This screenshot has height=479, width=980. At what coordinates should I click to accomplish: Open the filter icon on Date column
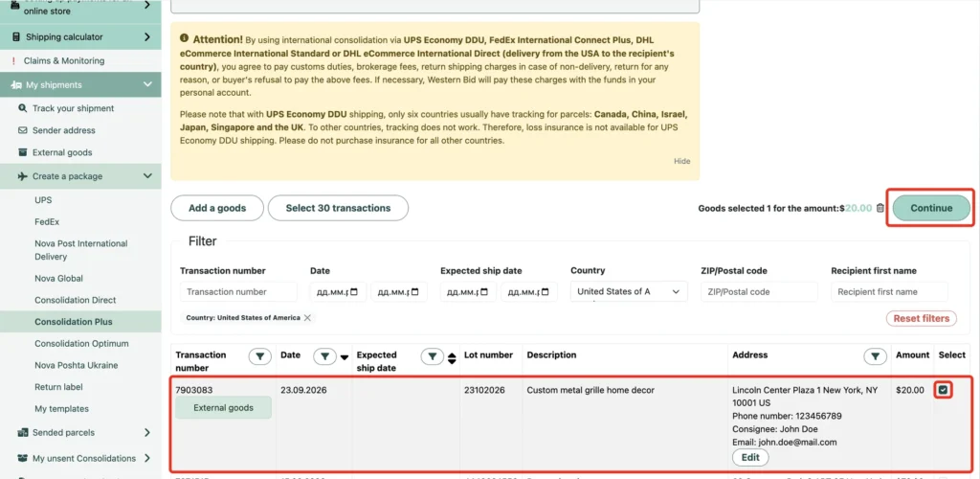tap(324, 356)
